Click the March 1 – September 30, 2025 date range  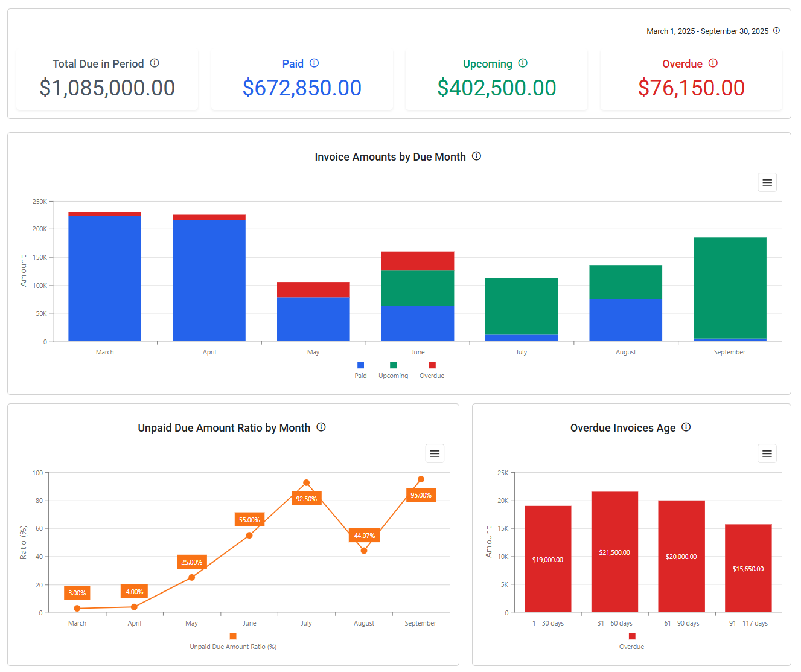[707, 31]
